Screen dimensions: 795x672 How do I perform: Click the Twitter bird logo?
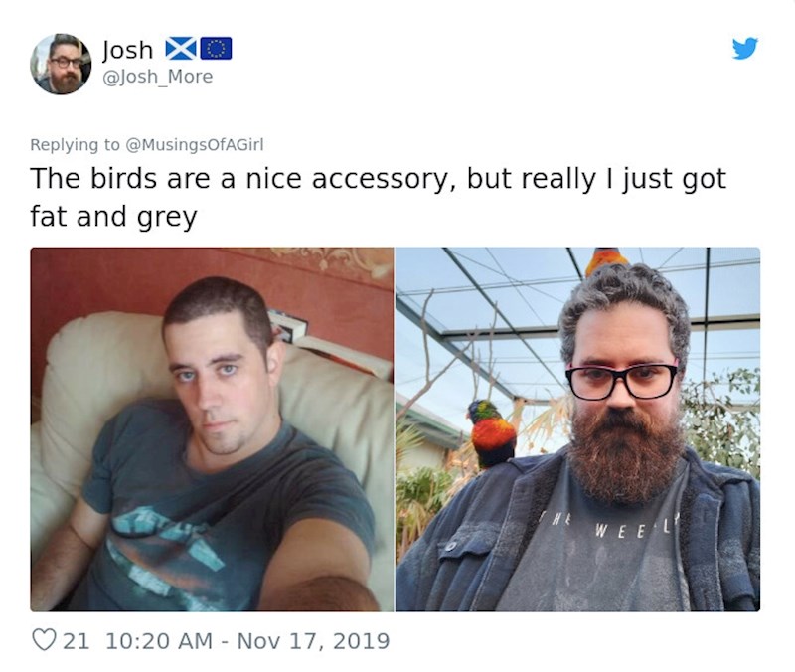point(744,48)
